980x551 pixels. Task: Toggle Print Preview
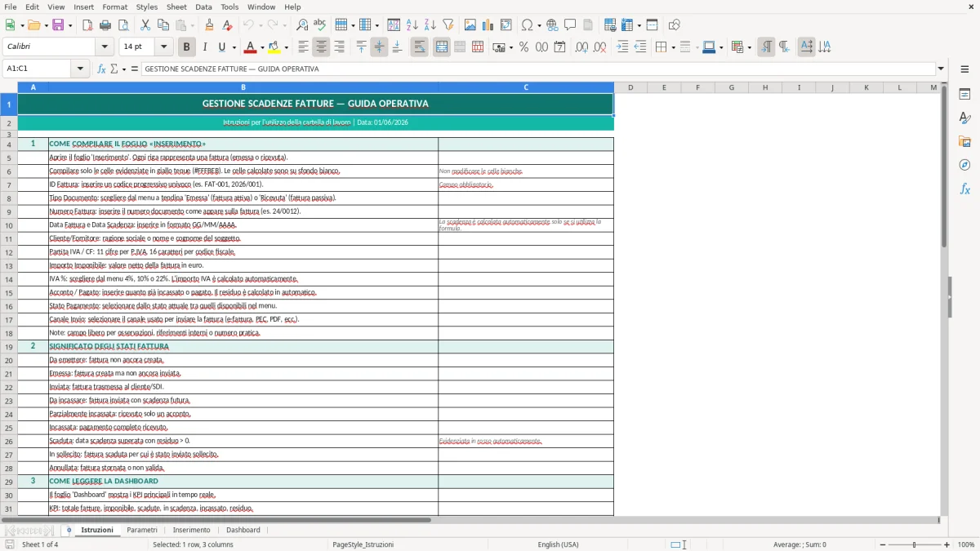tap(122, 25)
